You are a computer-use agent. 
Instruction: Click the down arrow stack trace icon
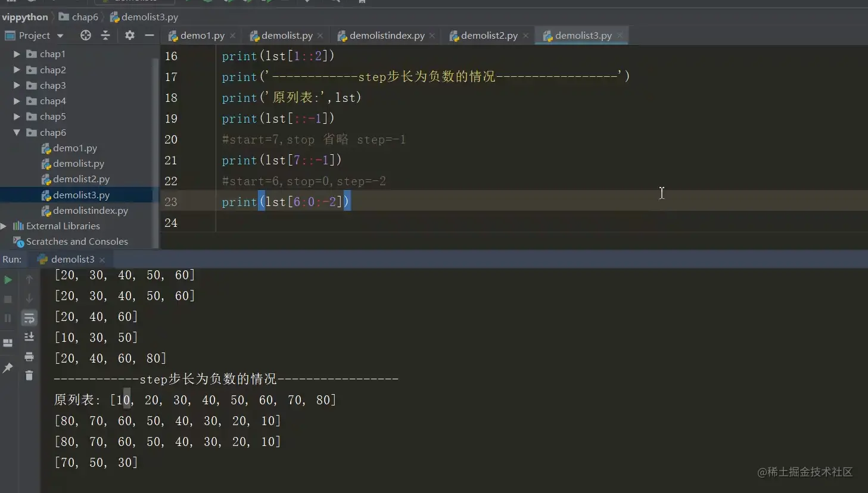(29, 298)
